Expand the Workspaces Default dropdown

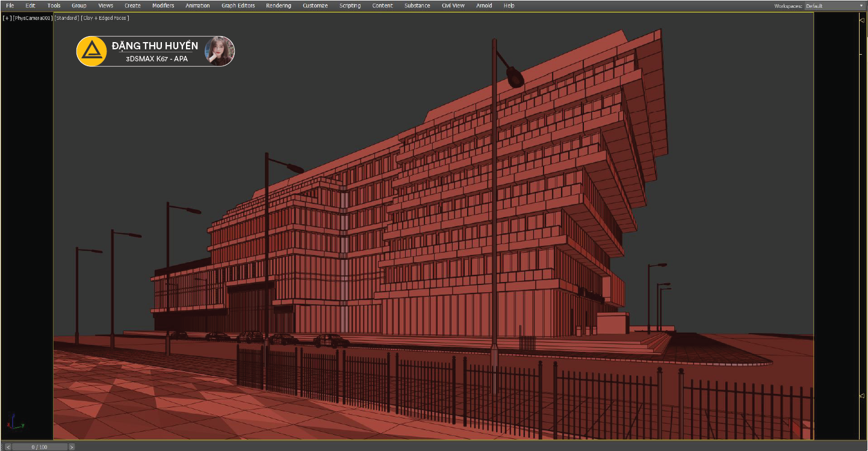[x=834, y=6]
